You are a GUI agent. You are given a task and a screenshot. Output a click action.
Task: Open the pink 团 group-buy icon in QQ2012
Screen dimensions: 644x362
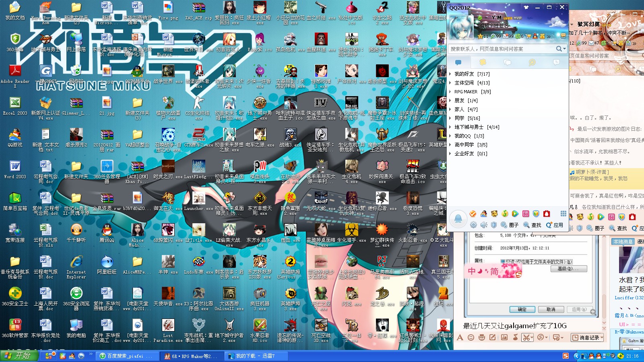pyautogui.click(x=525, y=214)
